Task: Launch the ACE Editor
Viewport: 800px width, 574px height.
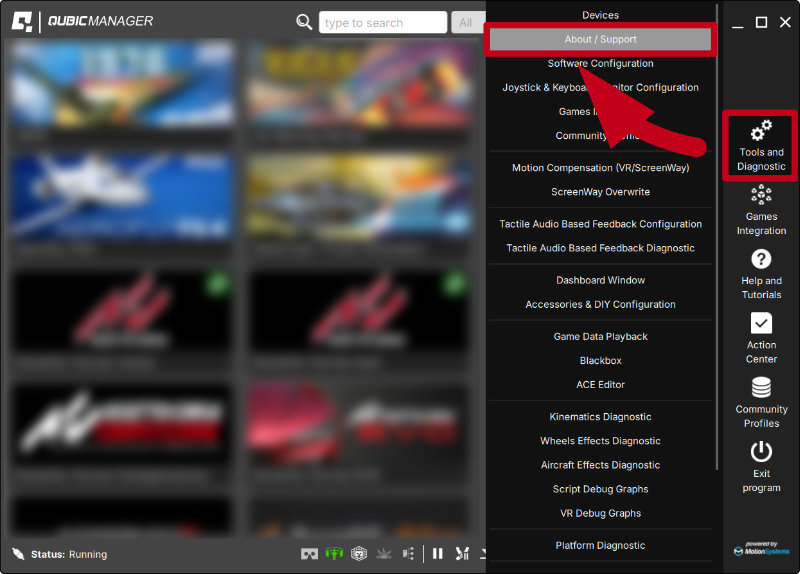Action: click(x=600, y=384)
